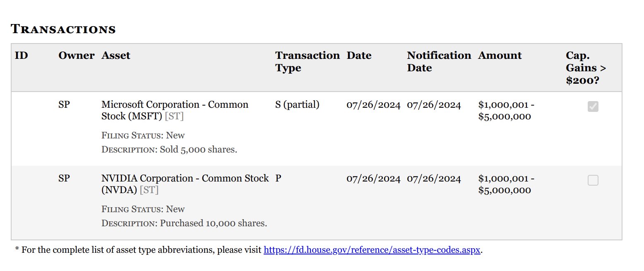
Task: Click the S (partial) transaction type
Action: [x=297, y=105]
